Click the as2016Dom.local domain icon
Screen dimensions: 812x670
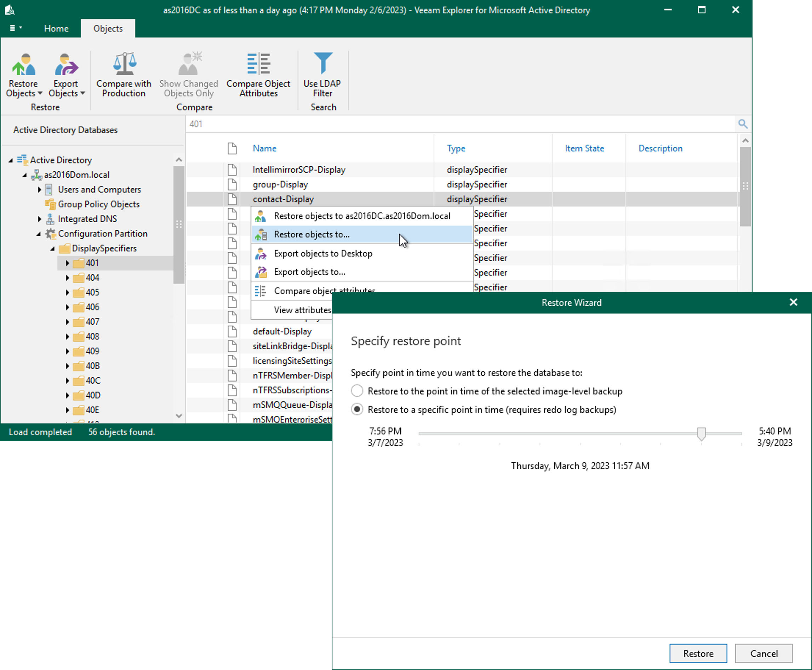tap(37, 175)
